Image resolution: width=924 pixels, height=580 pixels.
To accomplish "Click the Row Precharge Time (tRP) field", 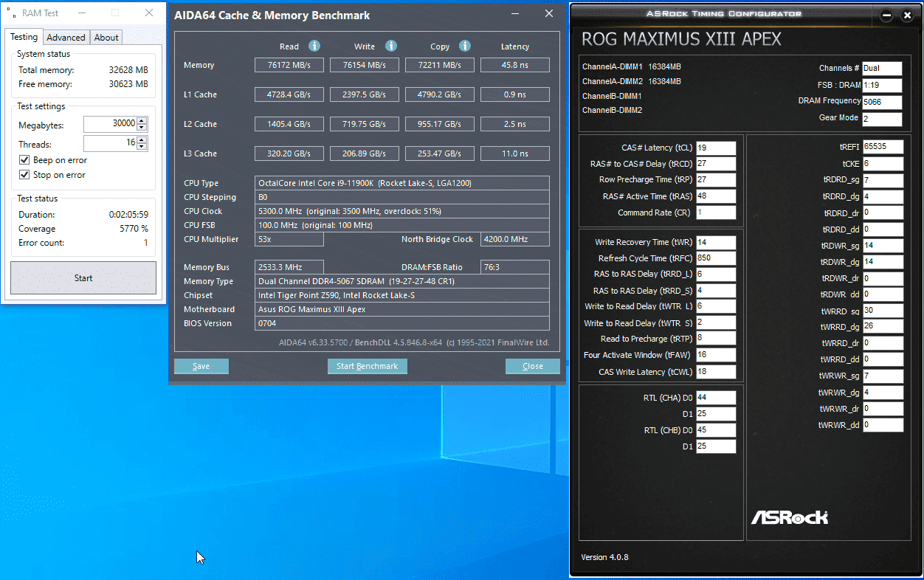I will point(716,180).
